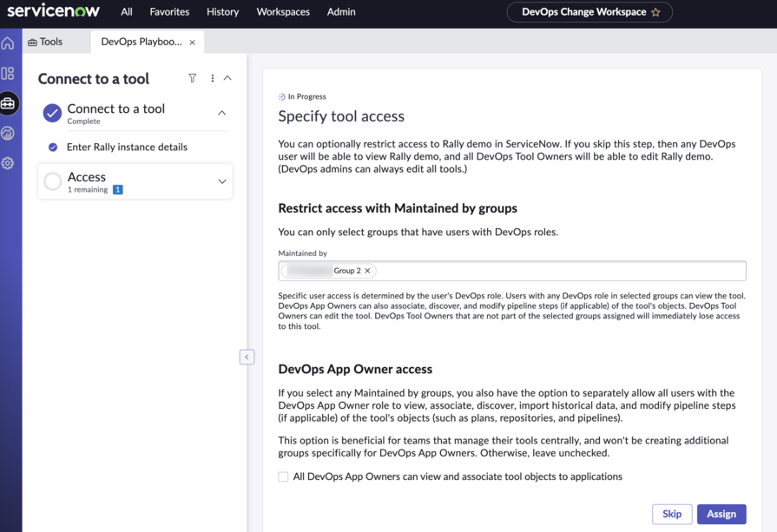777x532 pixels.
Task: Open the Workspaces menu
Action: (x=283, y=12)
